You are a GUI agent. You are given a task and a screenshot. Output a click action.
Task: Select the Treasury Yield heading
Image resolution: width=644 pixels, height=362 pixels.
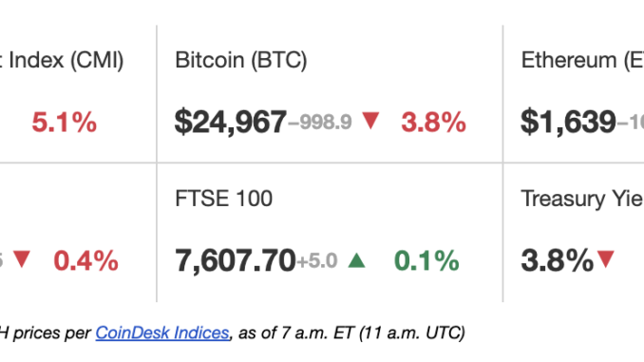582,199
